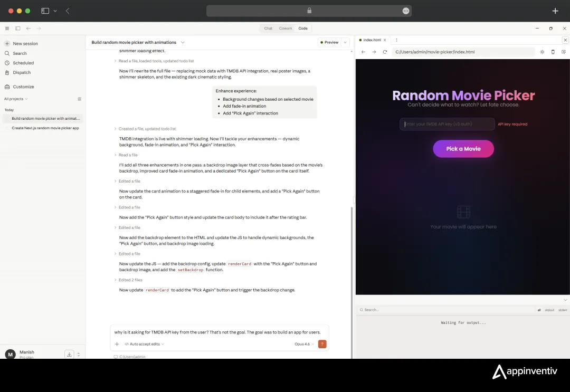Open the Customize section
This screenshot has height=392, width=570.
pyautogui.click(x=23, y=87)
